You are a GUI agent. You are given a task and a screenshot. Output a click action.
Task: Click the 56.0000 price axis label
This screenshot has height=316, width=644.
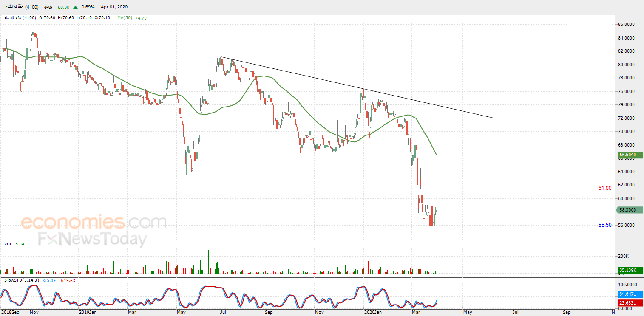pos(627,225)
